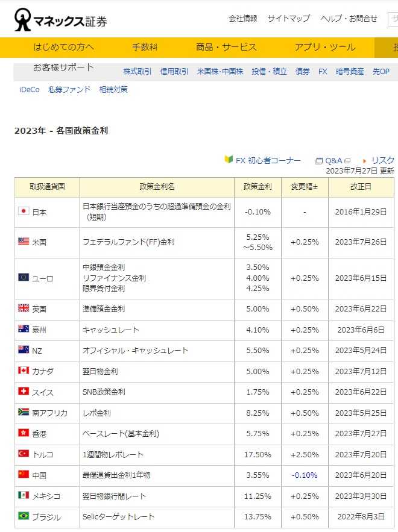Open the はじめての方へ menu
This screenshot has height=532, width=398.
click(x=64, y=47)
